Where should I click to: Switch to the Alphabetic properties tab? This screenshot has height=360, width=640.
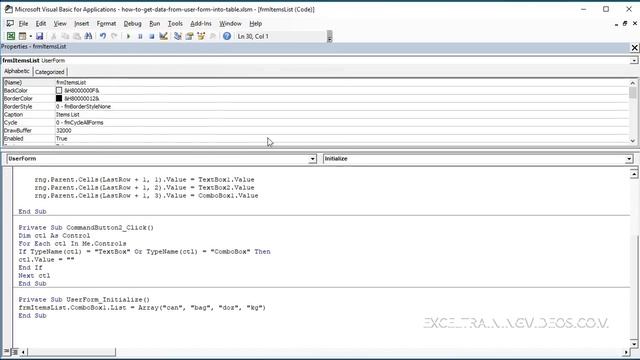17,71
